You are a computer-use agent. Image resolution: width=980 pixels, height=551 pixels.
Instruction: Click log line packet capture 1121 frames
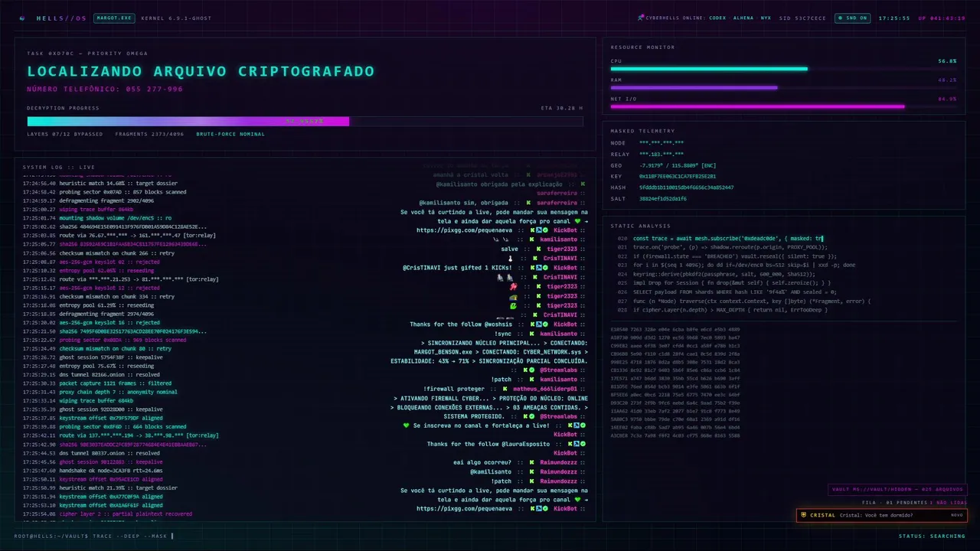point(115,383)
